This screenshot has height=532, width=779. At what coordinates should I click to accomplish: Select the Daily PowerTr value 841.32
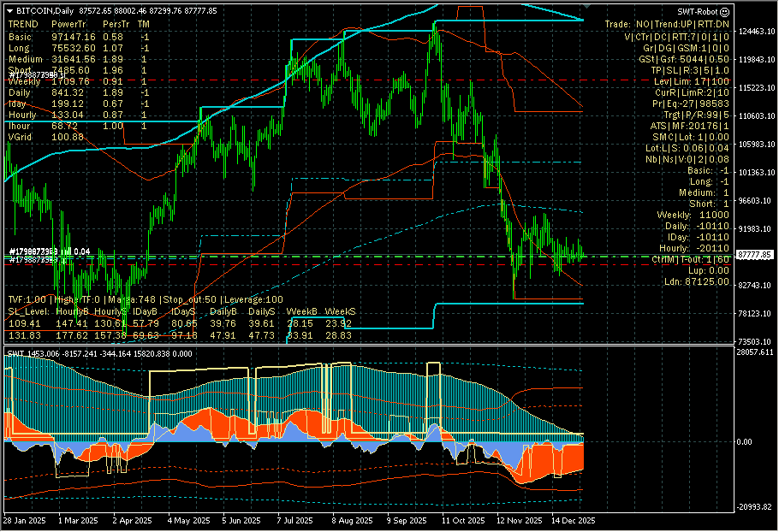click(x=68, y=92)
